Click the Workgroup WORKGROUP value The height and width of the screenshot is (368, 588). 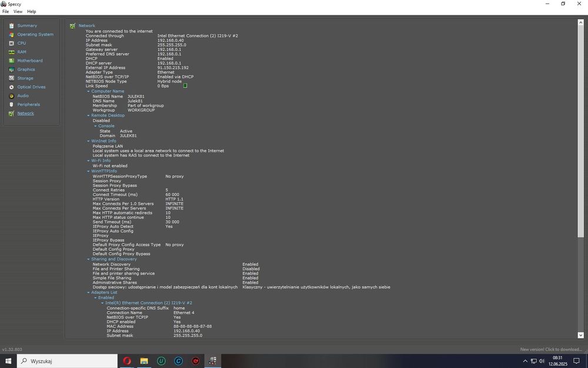(x=141, y=110)
